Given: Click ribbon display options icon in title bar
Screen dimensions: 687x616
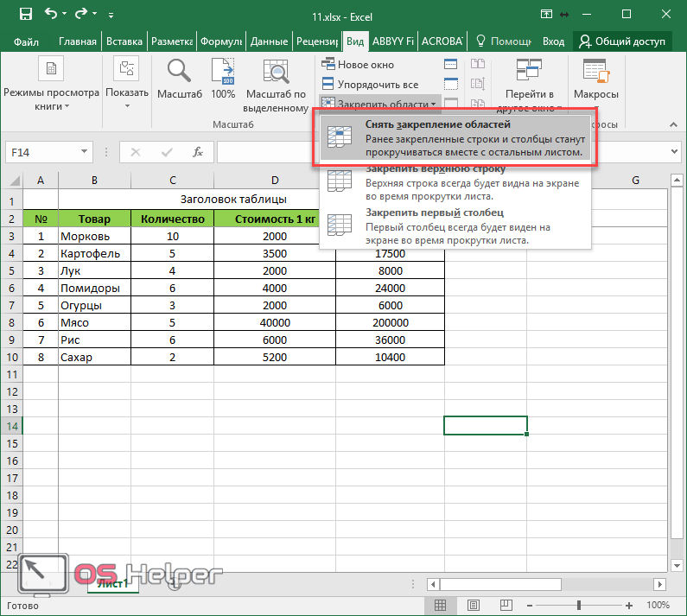Looking at the screenshot, I should (546, 14).
